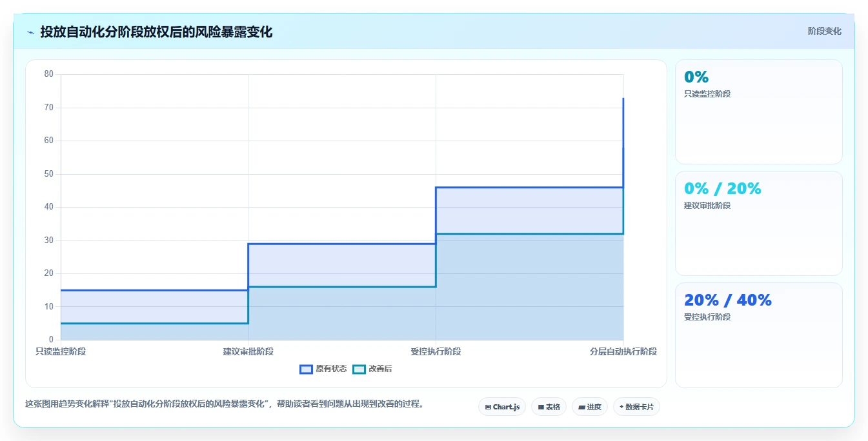Click the 受控执行阶段 x-axis label
868x441 pixels.
(x=436, y=351)
